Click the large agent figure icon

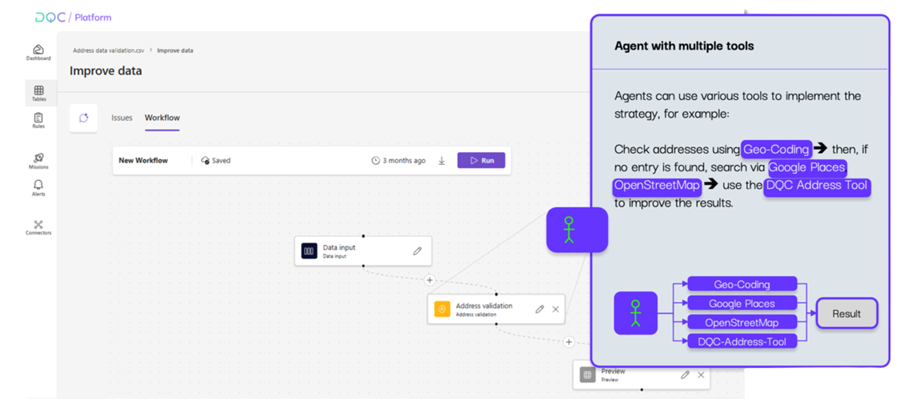(577, 230)
